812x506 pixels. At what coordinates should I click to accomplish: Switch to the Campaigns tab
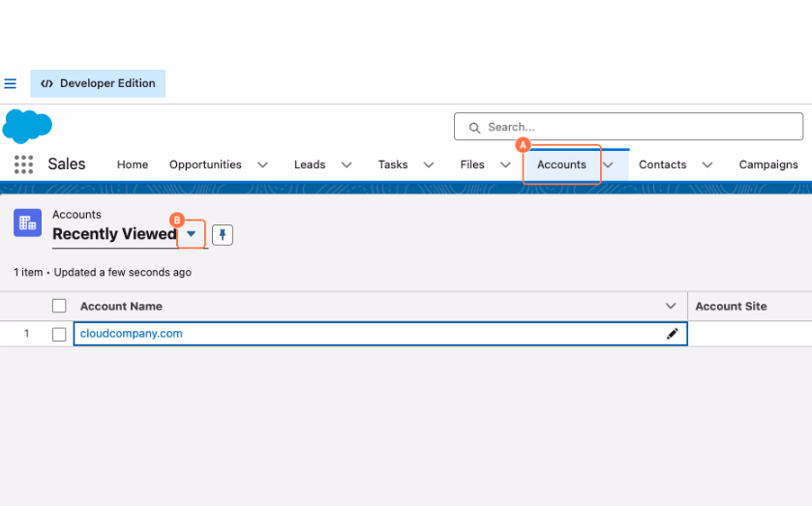tap(768, 164)
